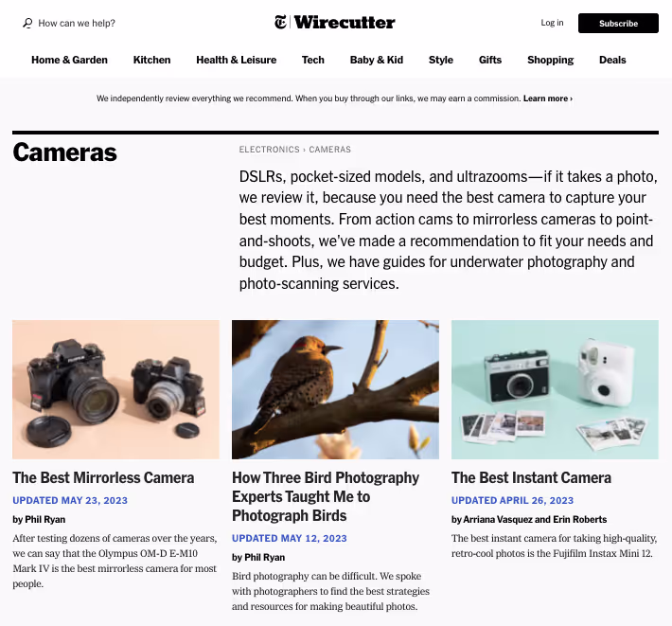
Task: Click the search magnifier icon
Action: 27,23
